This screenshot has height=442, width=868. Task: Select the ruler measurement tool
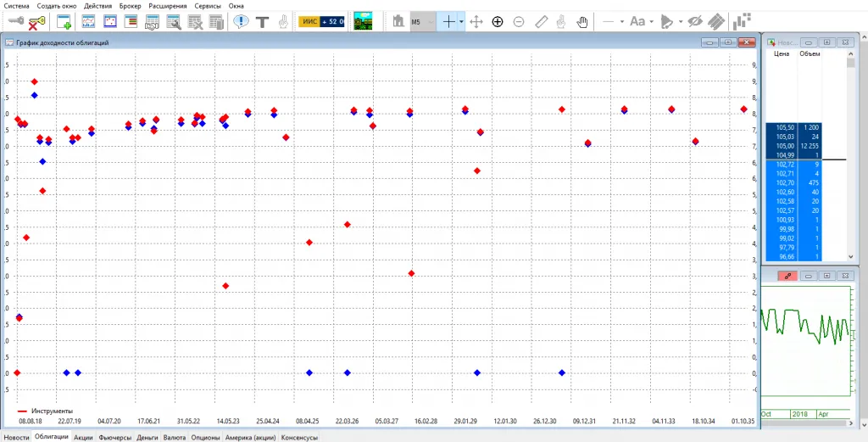pos(541,21)
